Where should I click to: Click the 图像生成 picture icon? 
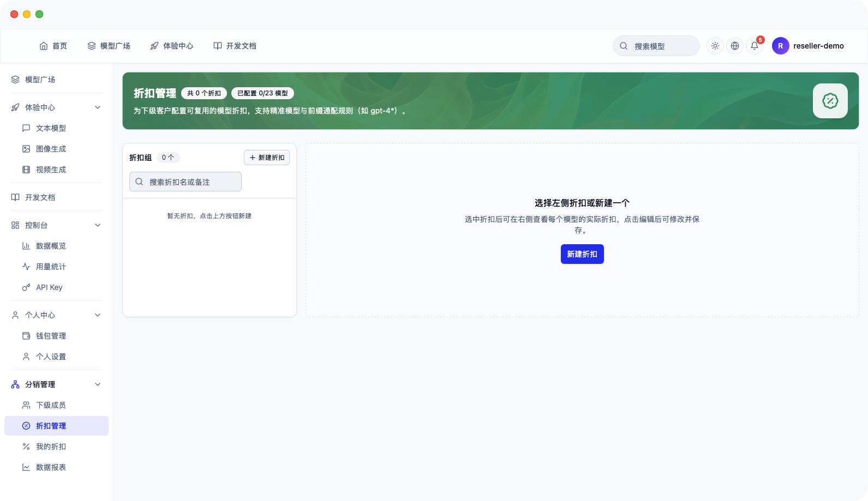pos(26,149)
